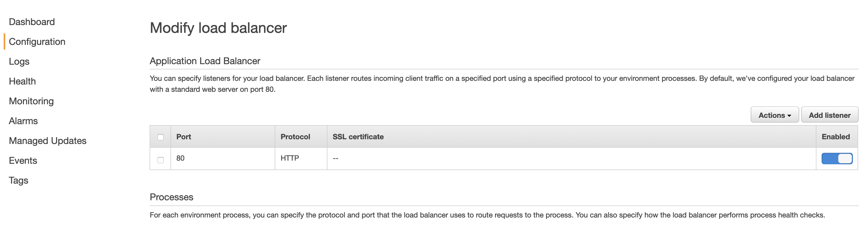The width and height of the screenshot is (868, 230).
Task: View the Events page
Action: coord(23,161)
